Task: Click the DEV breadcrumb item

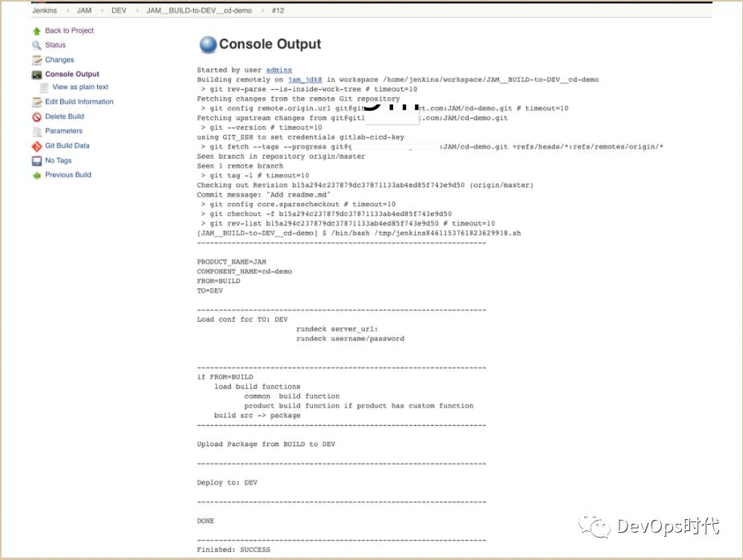Action: tap(119, 10)
